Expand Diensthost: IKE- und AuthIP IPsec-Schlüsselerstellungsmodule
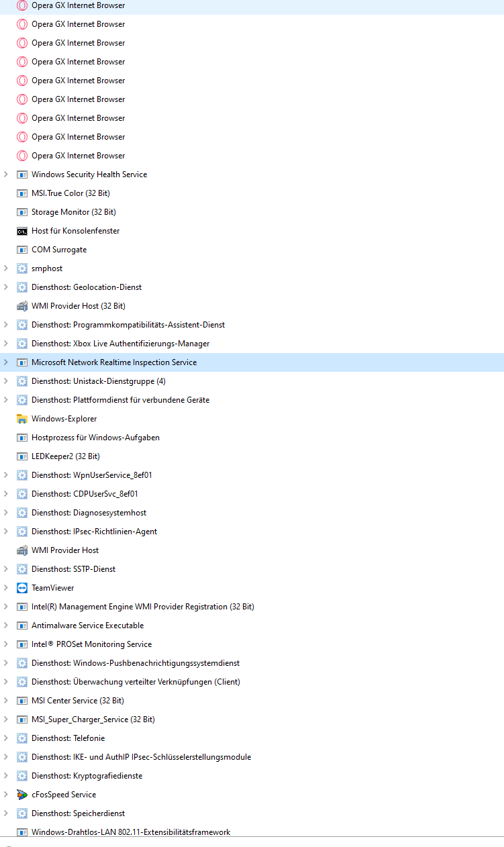 pyautogui.click(x=6, y=757)
